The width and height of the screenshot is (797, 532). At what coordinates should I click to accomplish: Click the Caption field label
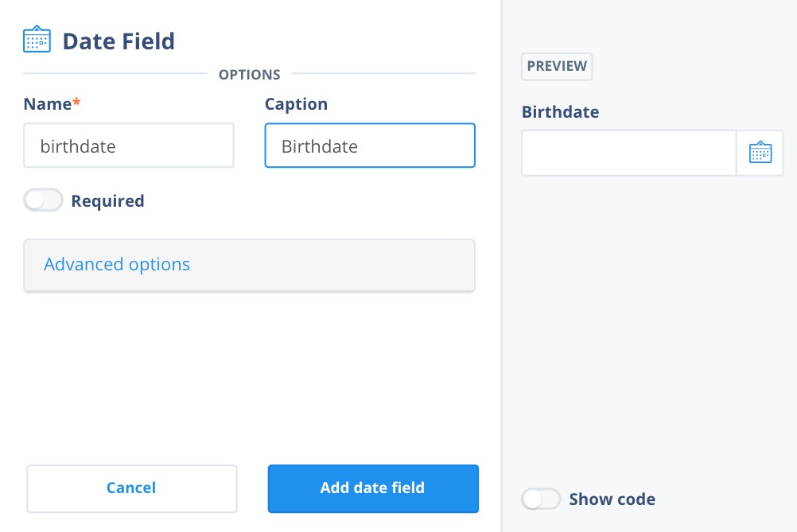click(x=297, y=105)
